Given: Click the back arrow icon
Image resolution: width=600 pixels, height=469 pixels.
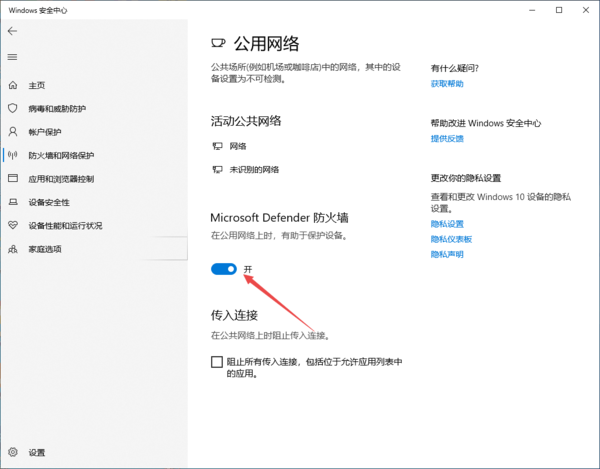Looking at the screenshot, I should [x=12, y=31].
